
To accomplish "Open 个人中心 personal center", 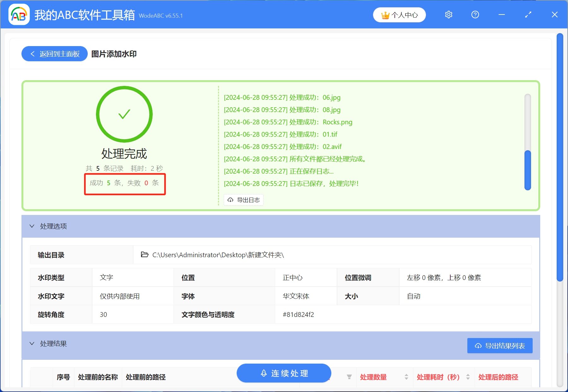I will click(x=399, y=15).
